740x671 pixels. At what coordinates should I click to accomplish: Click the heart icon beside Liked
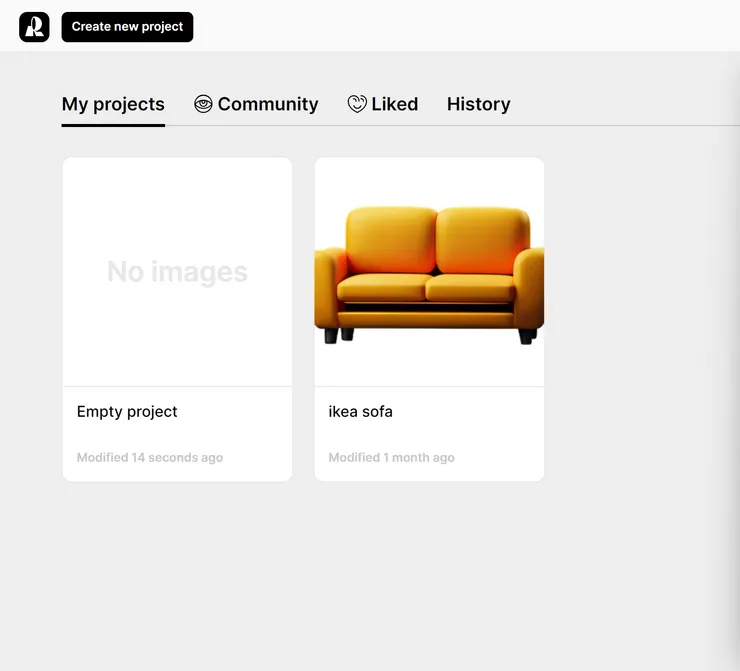pos(357,104)
